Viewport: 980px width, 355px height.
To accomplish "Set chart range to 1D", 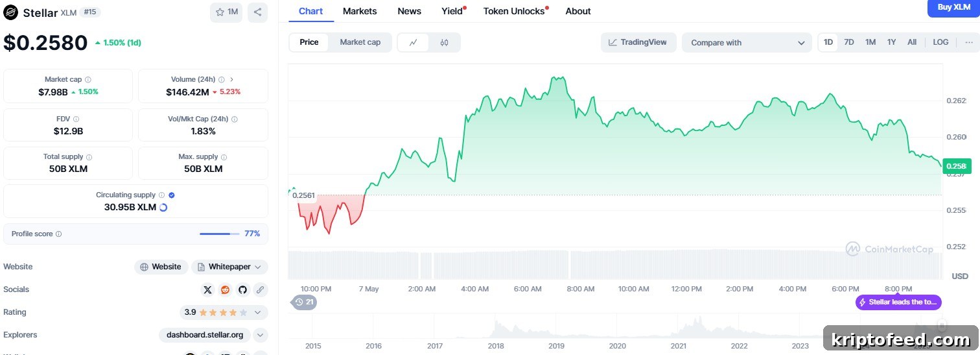I will click(828, 42).
